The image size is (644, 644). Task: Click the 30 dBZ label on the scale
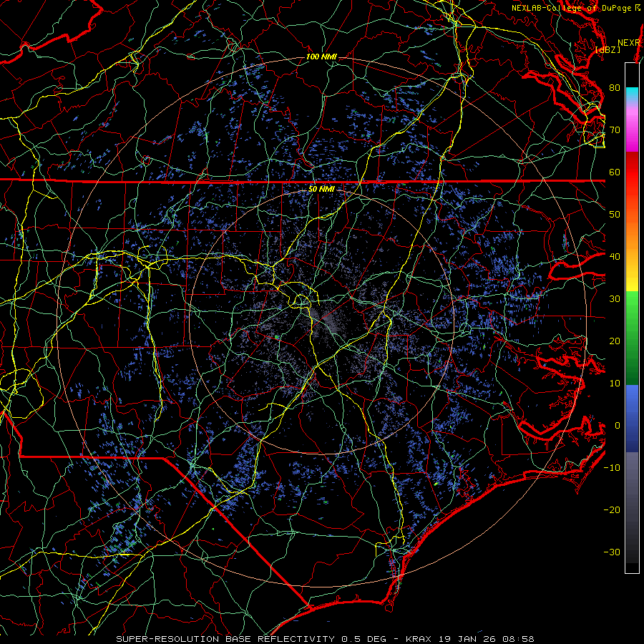[615, 299]
